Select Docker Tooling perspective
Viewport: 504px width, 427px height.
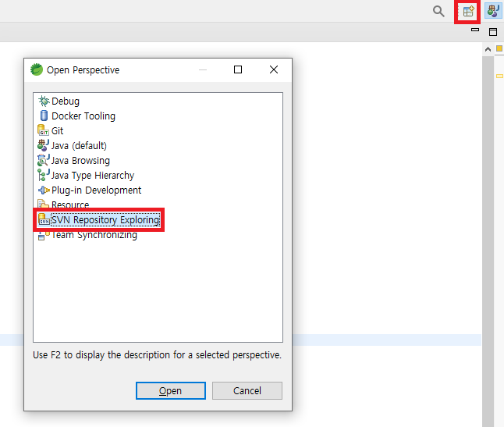point(83,116)
